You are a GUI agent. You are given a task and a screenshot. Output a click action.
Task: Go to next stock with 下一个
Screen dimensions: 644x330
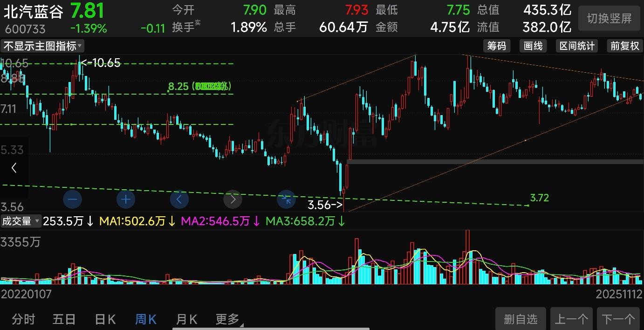[x=618, y=319]
